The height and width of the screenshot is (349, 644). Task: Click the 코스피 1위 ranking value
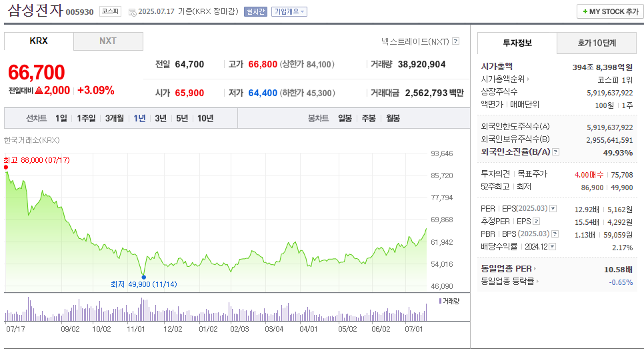pyautogui.click(x=615, y=80)
